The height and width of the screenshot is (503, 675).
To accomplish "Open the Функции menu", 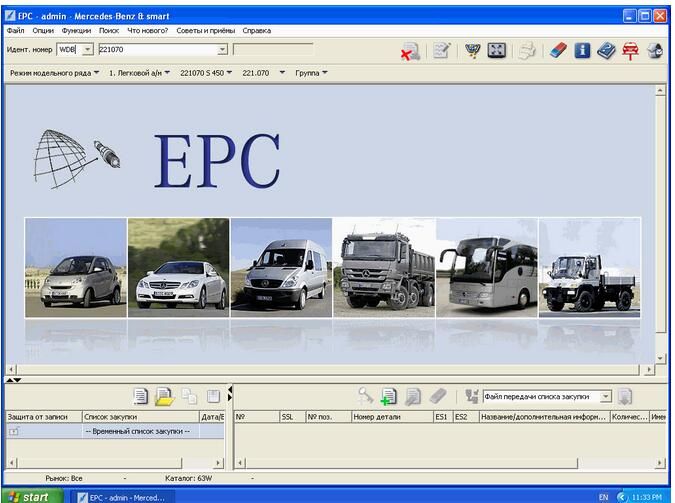I will click(x=76, y=31).
